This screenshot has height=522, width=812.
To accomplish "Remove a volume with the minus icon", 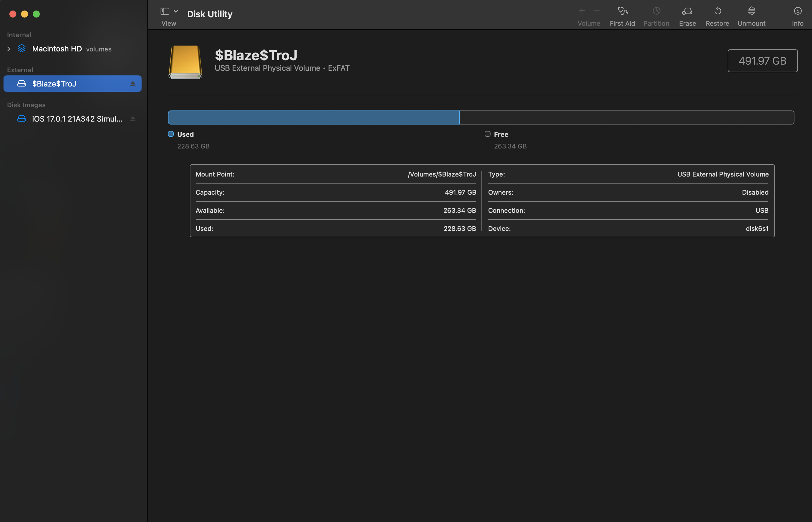I will tap(597, 11).
